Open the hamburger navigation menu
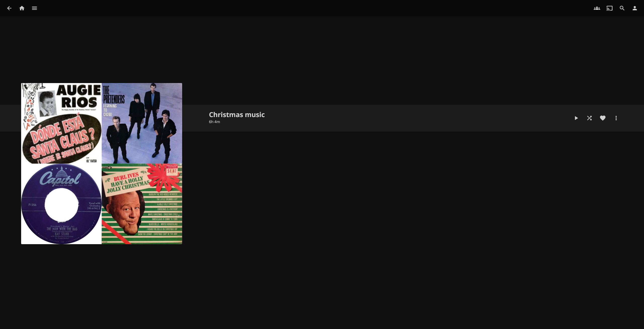Screen dimensions: 644x329 (34, 8)
